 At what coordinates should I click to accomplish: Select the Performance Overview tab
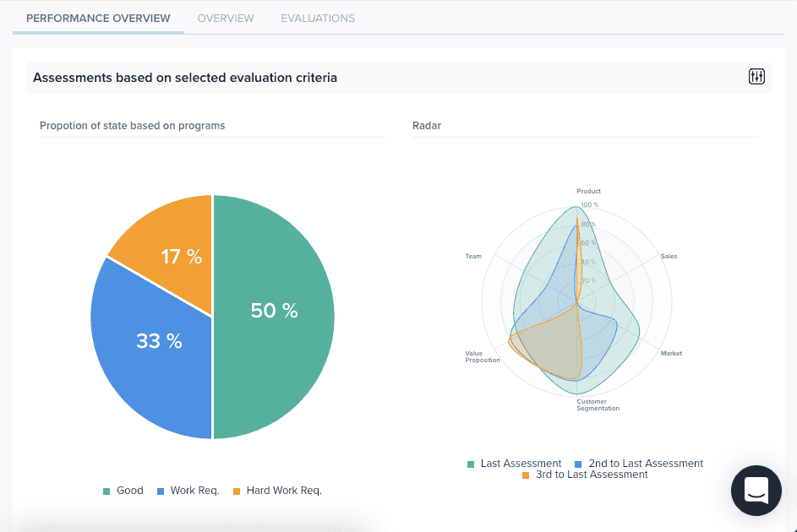point(98,19)
